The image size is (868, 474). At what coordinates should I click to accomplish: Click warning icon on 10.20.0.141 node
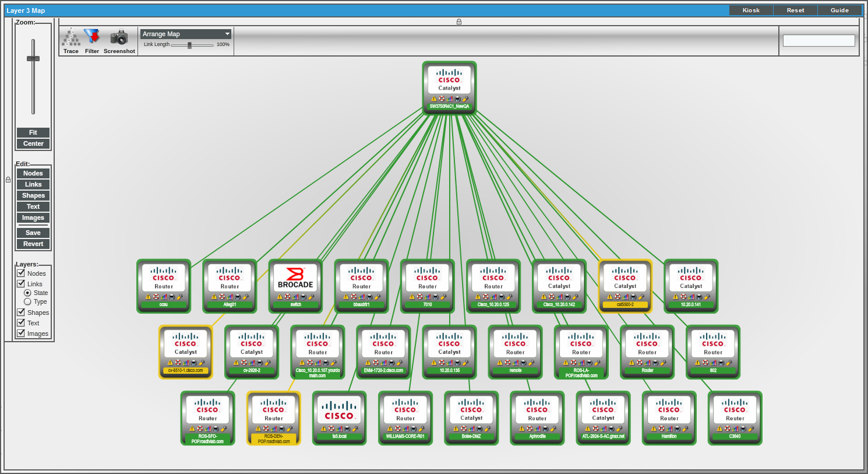(x=676, y=297)
